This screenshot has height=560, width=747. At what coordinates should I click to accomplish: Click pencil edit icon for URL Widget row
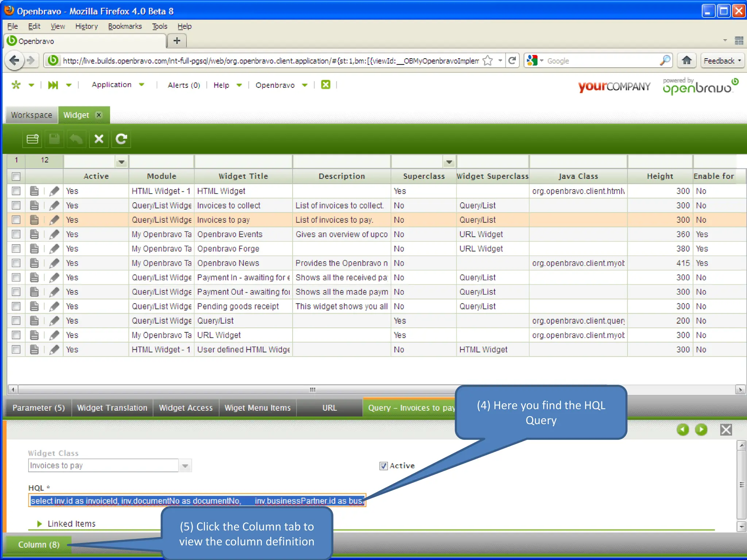(x=54, y=335)
